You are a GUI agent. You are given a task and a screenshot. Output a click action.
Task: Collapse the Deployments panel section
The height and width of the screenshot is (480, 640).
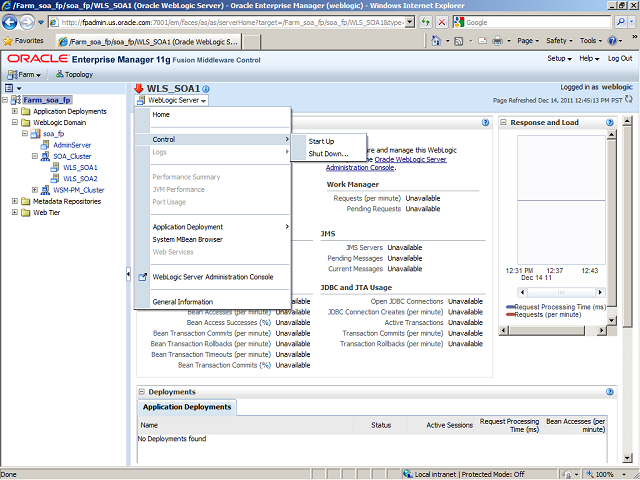coord(142,392)
